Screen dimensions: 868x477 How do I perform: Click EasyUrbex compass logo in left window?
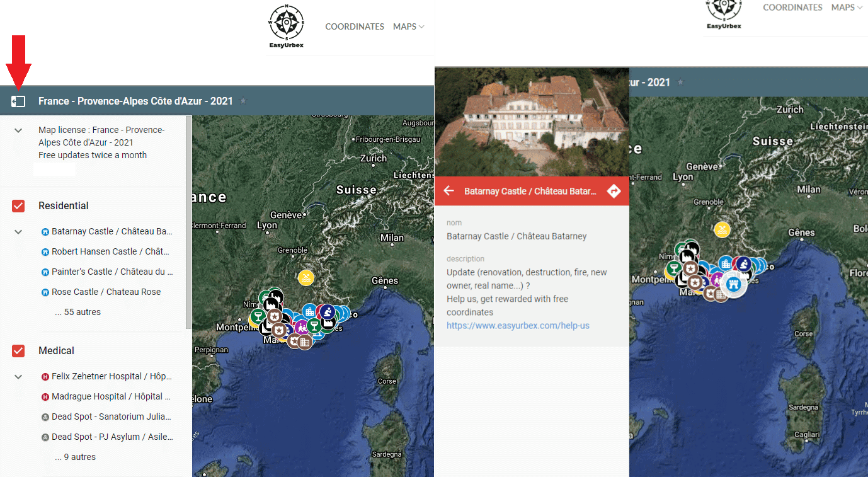point(286,26)
